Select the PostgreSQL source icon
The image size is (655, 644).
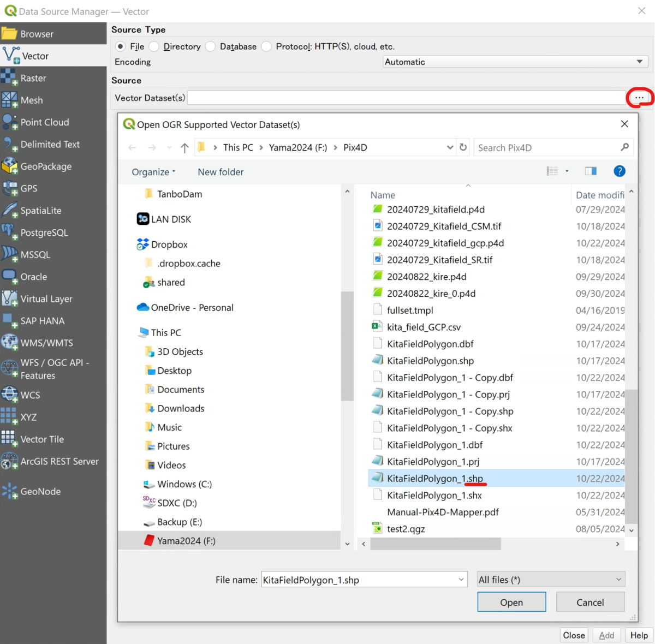click(9, 232)
